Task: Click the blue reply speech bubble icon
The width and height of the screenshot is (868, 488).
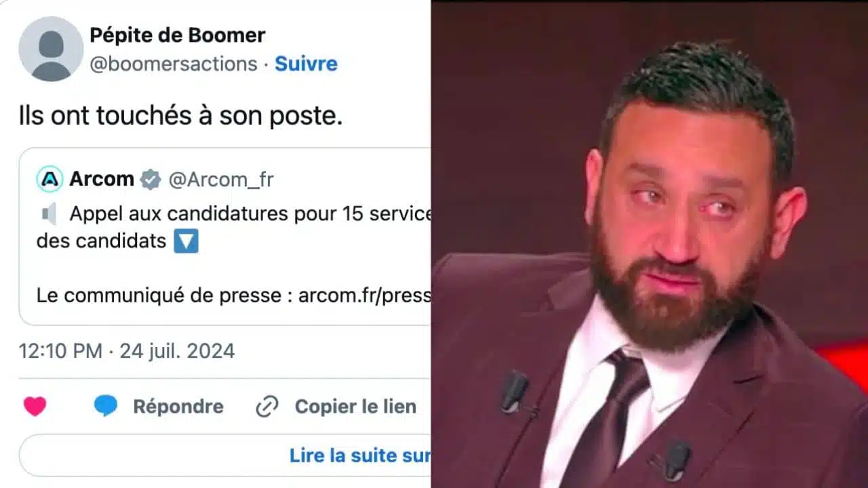Action: pos(106,406)
